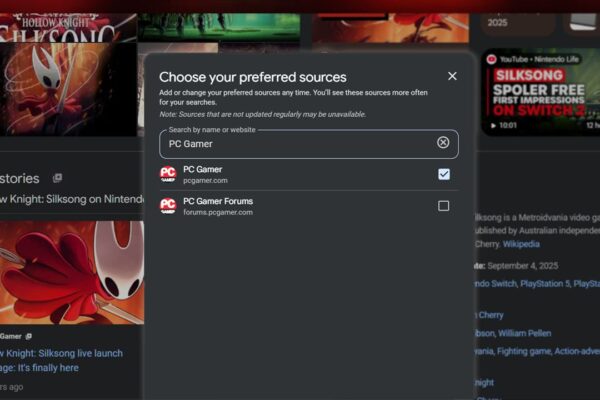Close the preferred sources dialog
Image resolution: width=600 pixels, height=400 pixels.
click(452, 76)
